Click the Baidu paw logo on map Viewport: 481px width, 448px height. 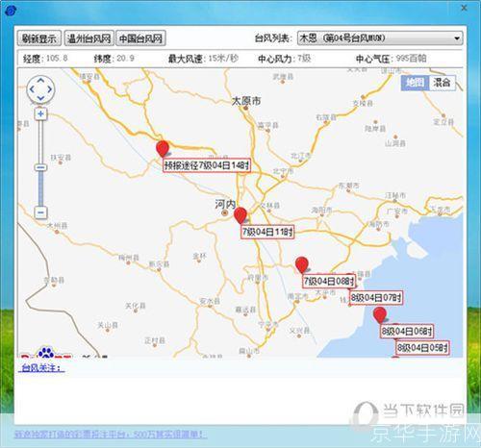pyautogui.click(x=46, y=352)
